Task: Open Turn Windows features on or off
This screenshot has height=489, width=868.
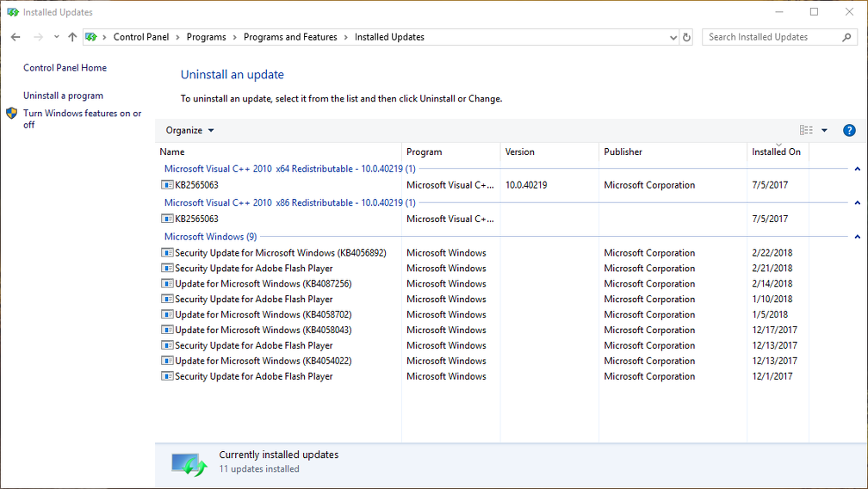Action: click(x=82, y=119)
